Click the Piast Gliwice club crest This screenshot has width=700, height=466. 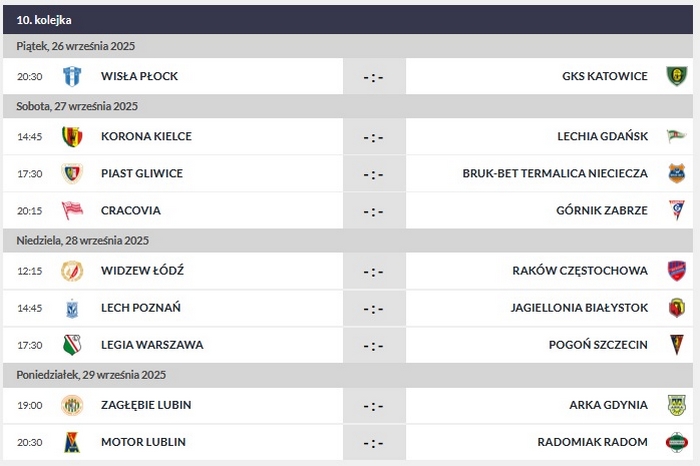click(71, 173)
